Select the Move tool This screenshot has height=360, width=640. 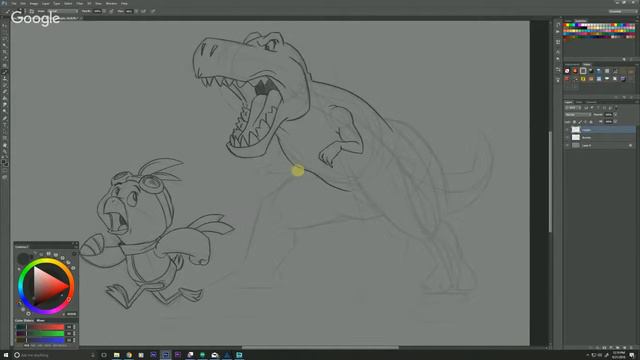click(x=5, y=26)
